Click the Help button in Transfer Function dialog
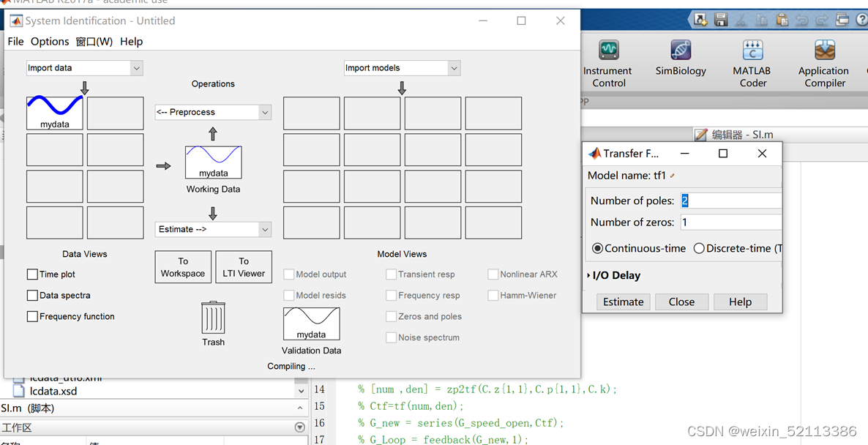Screen dimensions: 868x445 click(740, 302)
